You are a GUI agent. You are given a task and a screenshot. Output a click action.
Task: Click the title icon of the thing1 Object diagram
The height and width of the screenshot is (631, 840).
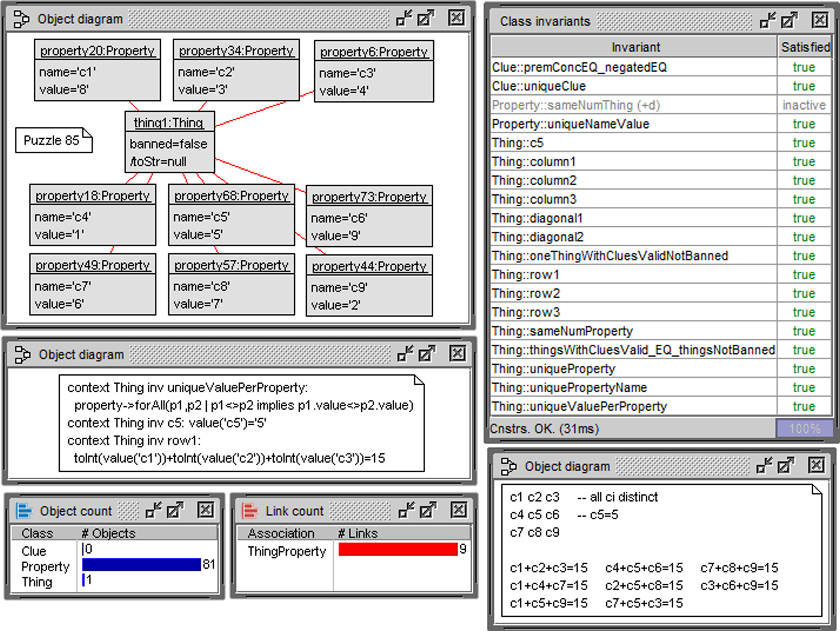(x=21, y=19)
